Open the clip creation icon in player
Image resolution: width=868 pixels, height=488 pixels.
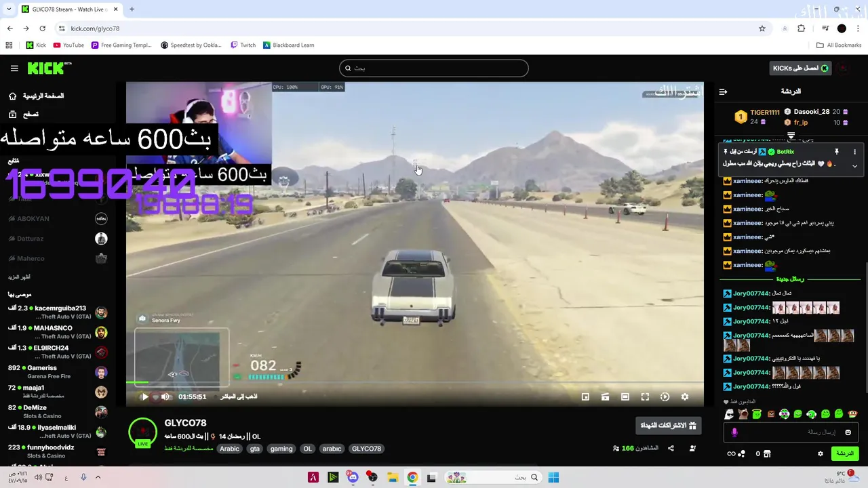(605, 397)
